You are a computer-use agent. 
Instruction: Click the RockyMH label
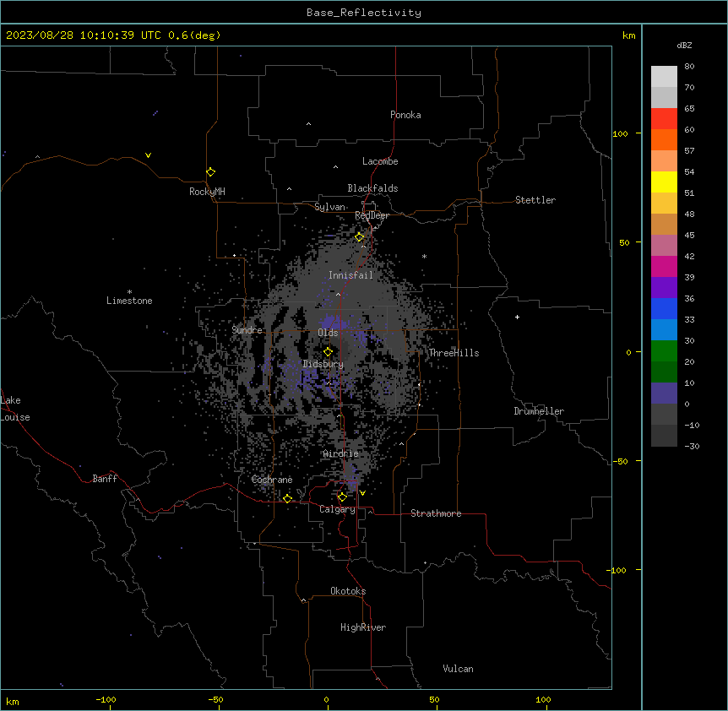(207, 191)
